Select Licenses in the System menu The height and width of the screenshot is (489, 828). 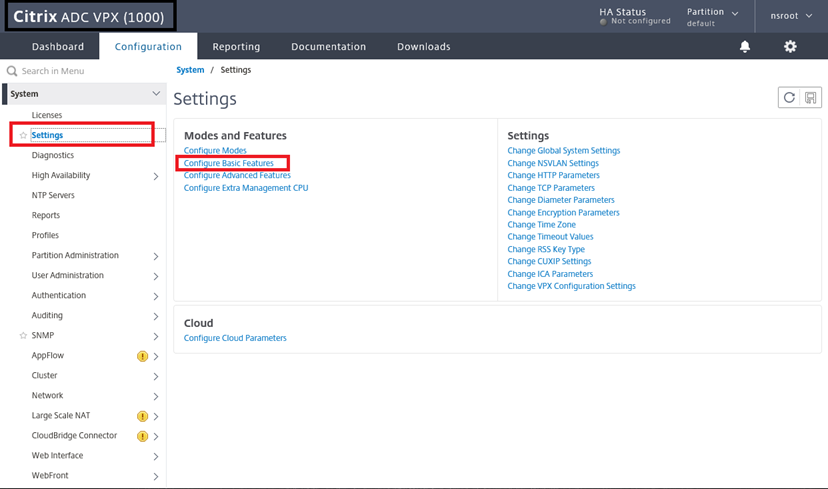coord(46,115)
